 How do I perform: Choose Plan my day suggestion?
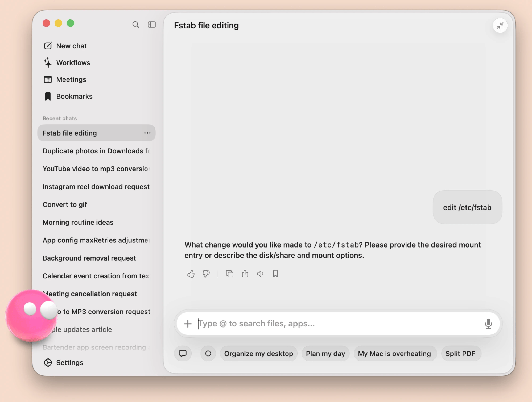coord(325,353)
